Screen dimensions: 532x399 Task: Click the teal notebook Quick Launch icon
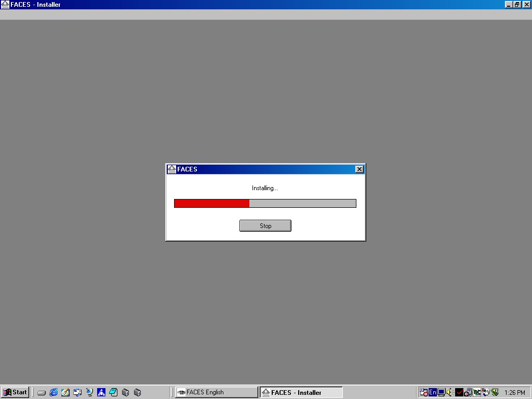(113, 392)
